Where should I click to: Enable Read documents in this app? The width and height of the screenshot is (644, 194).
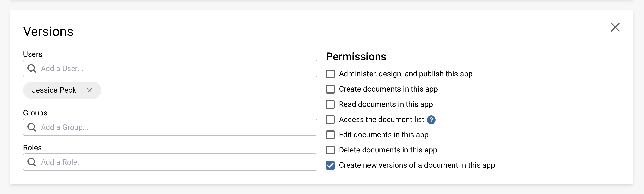tap(330, 104)
